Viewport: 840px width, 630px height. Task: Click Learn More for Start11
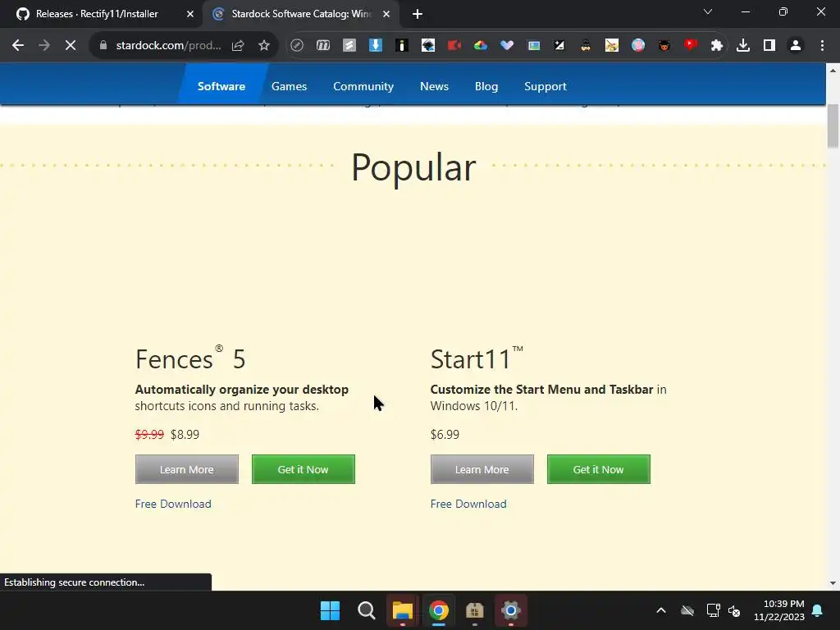tap(482, 469)
